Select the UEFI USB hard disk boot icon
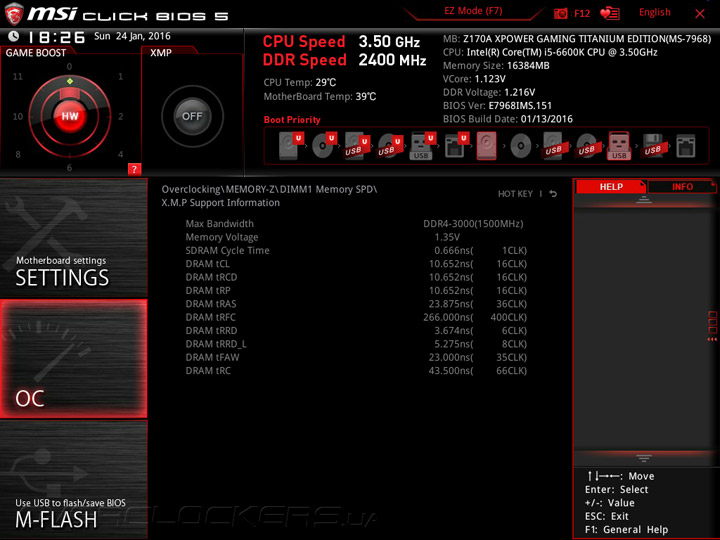 357,146
